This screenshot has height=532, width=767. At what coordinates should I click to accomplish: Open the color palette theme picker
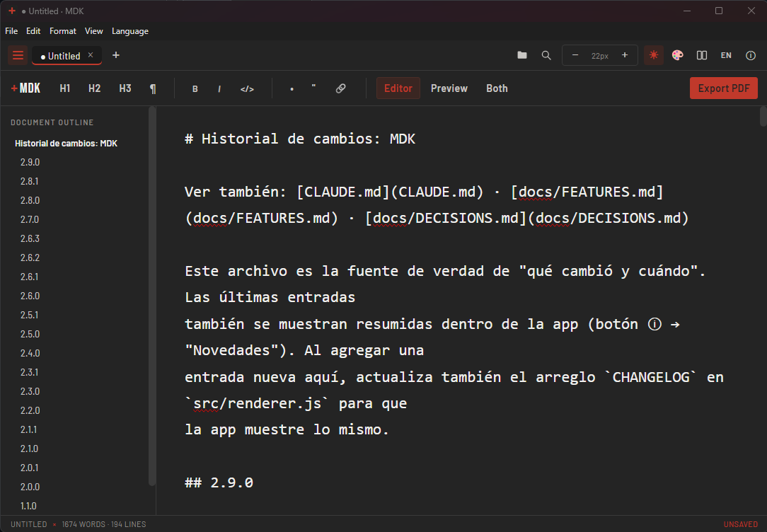pyautogui.click(x=677, y=55)
